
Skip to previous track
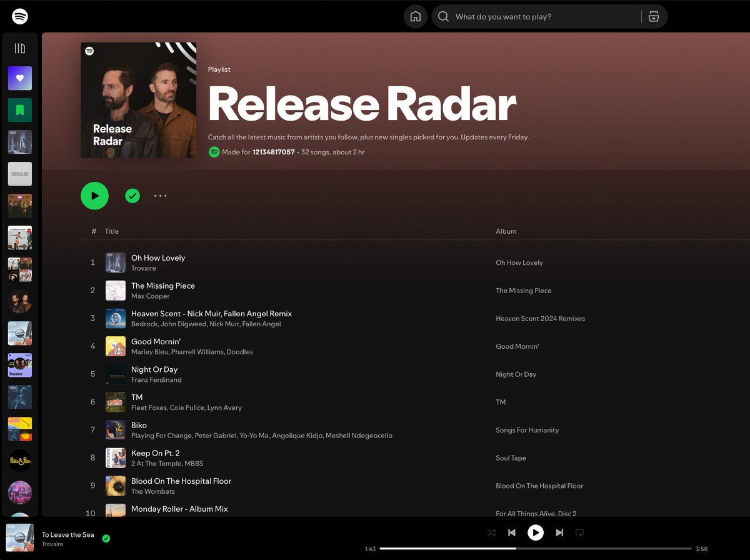(512, 532)
